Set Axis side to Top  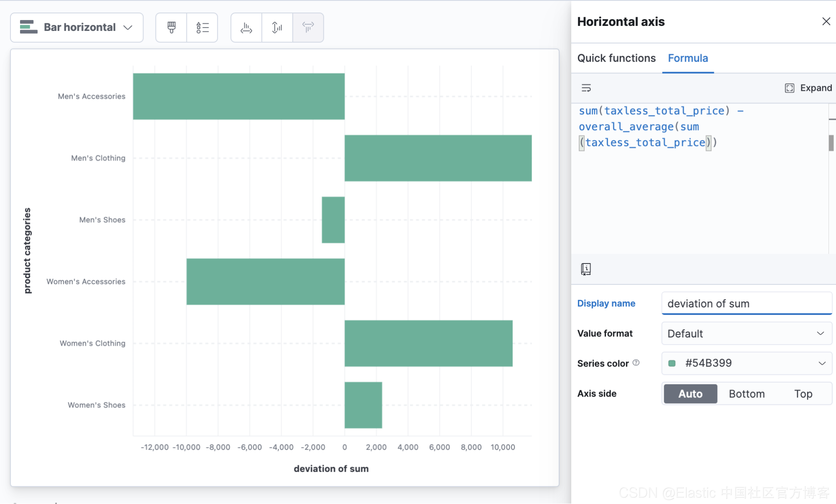(803, 394)
